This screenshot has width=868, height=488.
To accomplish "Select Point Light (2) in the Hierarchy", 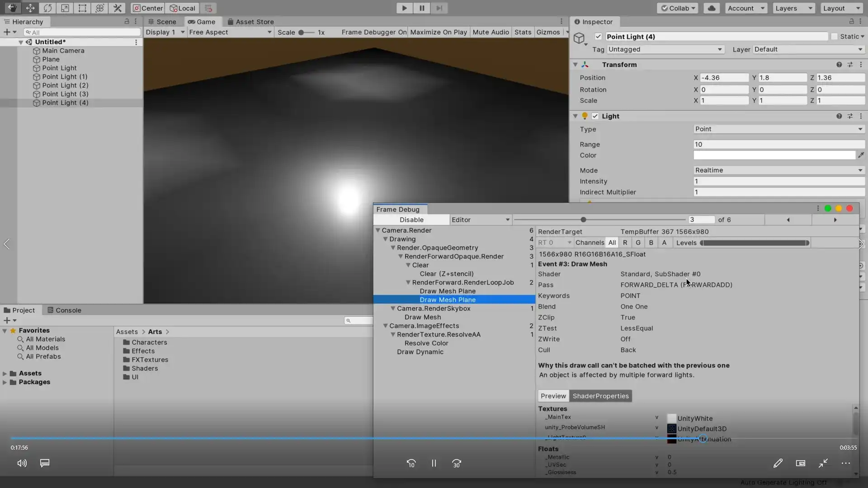I will [65, 85].
